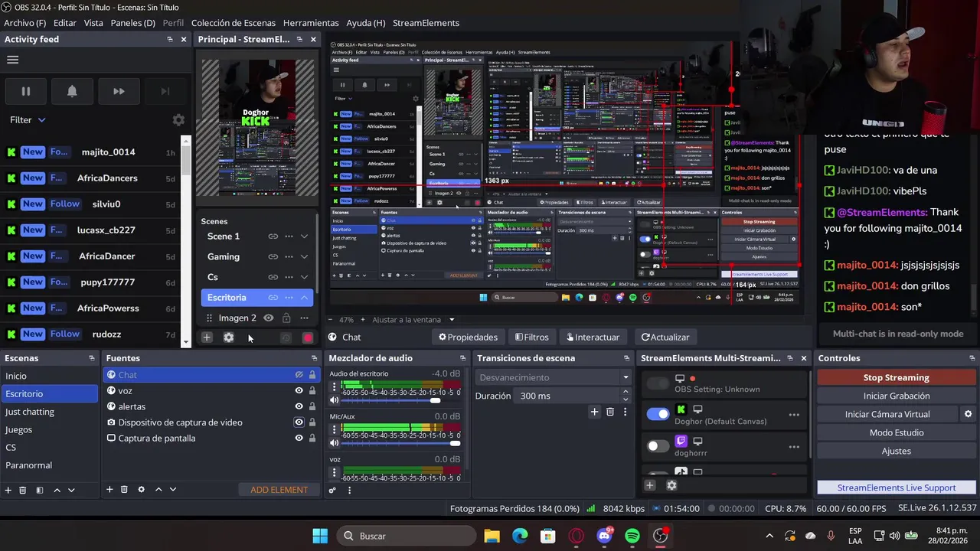Hide the Captura de pantalla source
980x551 pixels.
[x=299, y=438]
